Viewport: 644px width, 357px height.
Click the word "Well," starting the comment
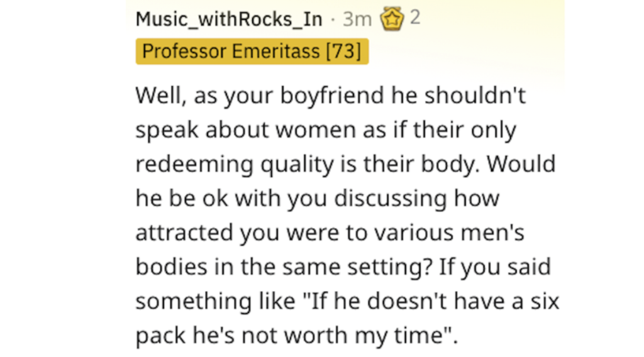point(162,95)
